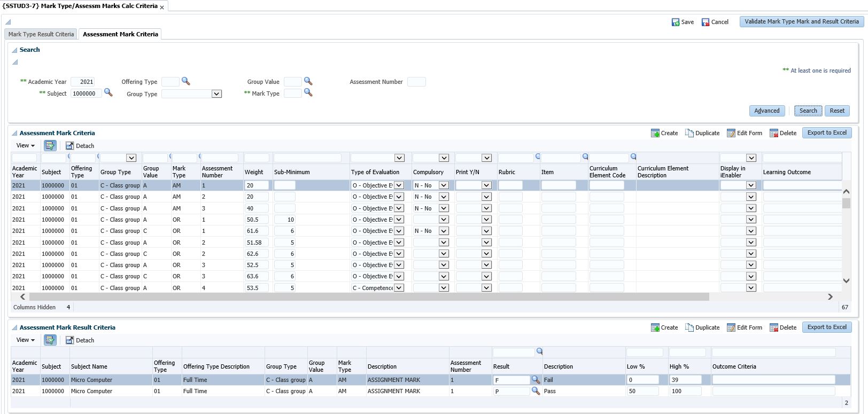Click the horizontal scrollbar of criteria table
The width and height of the screenshot is (868, 414).
369,296
